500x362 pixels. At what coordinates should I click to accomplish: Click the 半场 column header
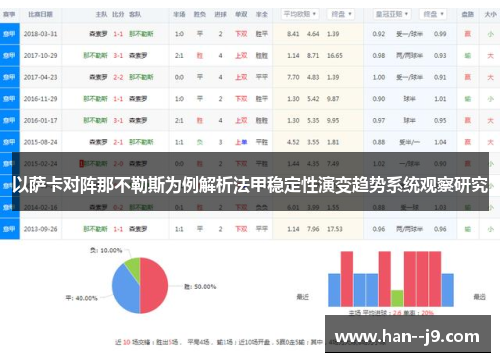click(x=179, y=14)
